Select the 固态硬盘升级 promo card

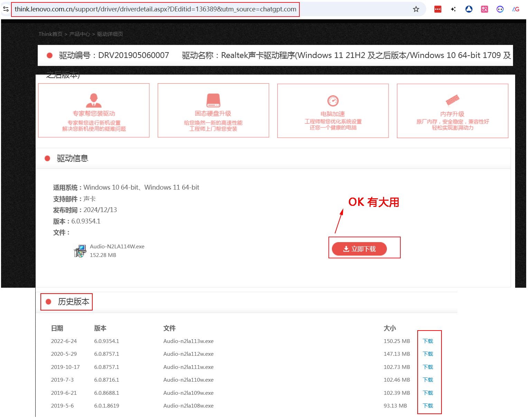[213, 111]
